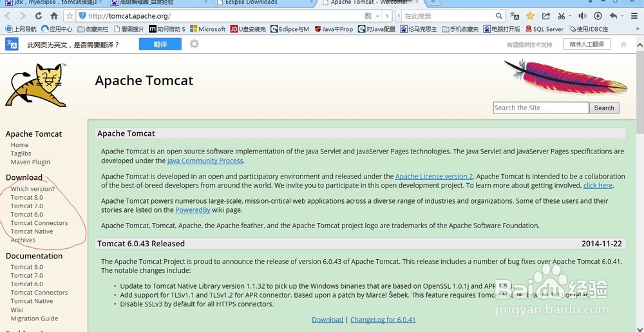644x332 pixels.
Task: Open the Eclipse与M bookmark
Action: 290,29
